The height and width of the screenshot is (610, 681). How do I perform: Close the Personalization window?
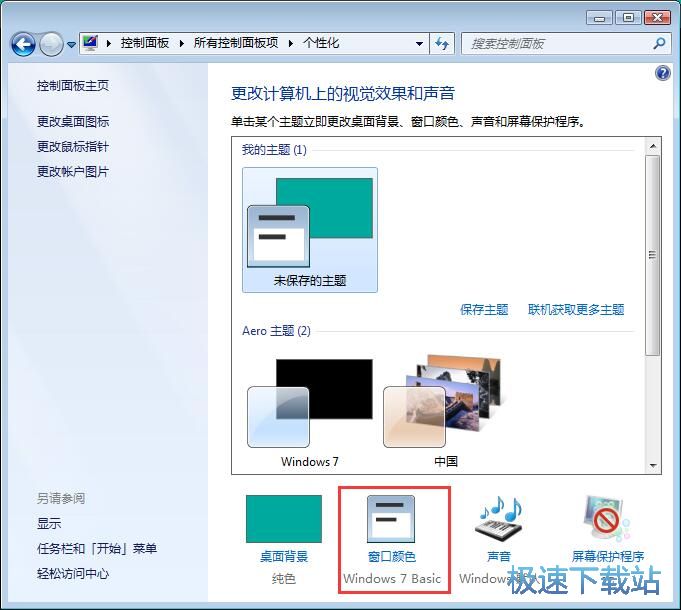[658, 18]
